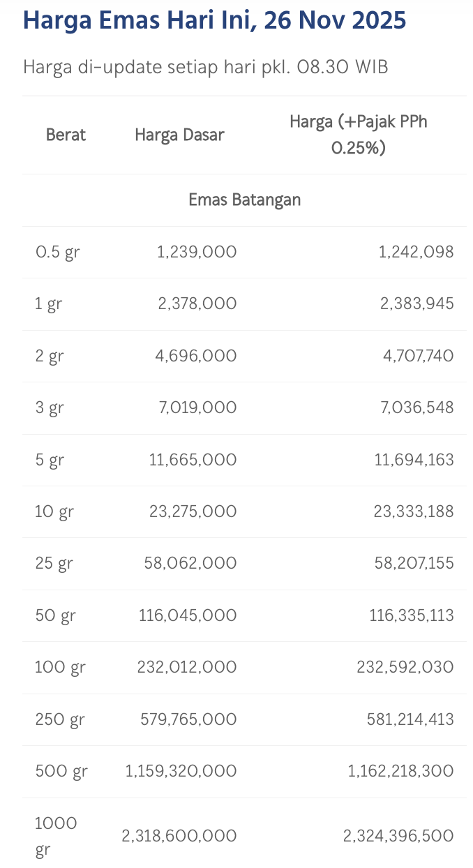The height and width of the screenshot is (868, 473).
Task: Select the 25 gr weight cell
Action: [54, 563]
